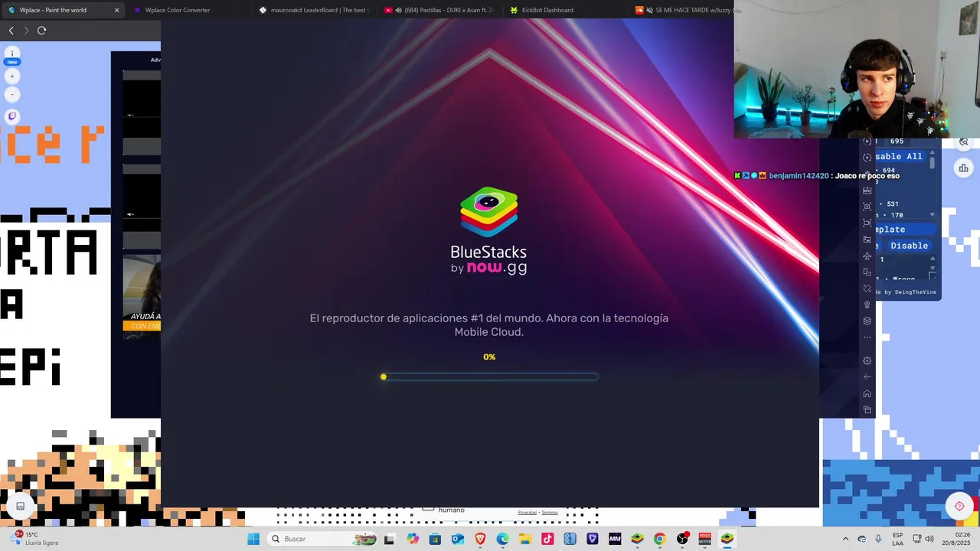Open Outlook from the taskbar
The height and width of the screenshot is (551, 980).
coord(458,539)
